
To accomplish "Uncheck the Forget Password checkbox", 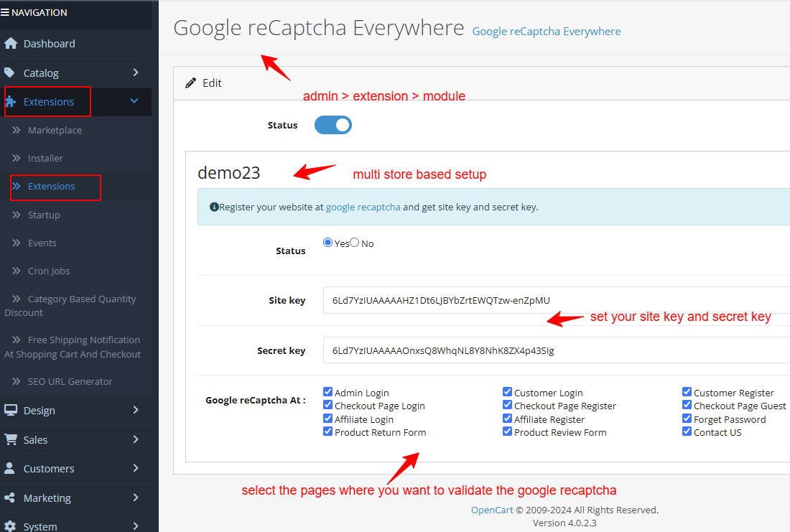I will (687, 419).
